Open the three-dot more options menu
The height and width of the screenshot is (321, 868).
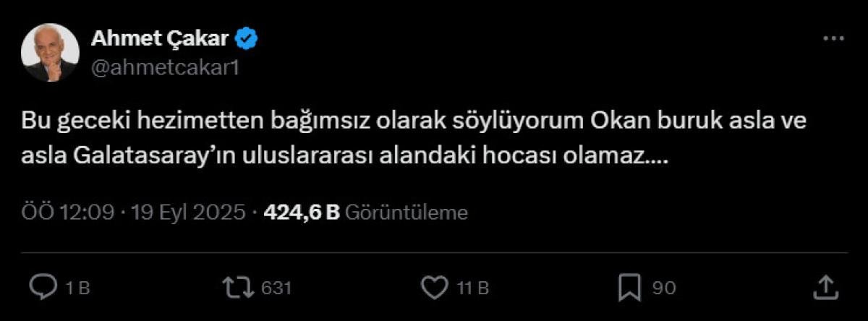[834, 39]
